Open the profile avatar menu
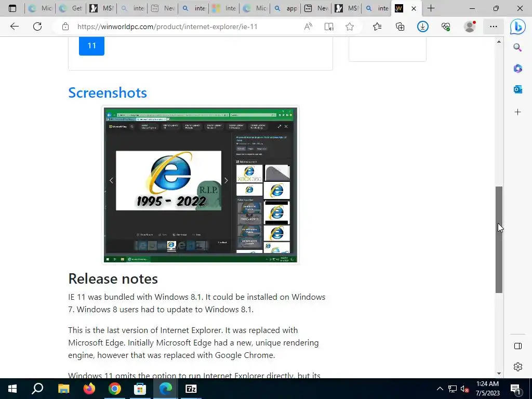 470,26
